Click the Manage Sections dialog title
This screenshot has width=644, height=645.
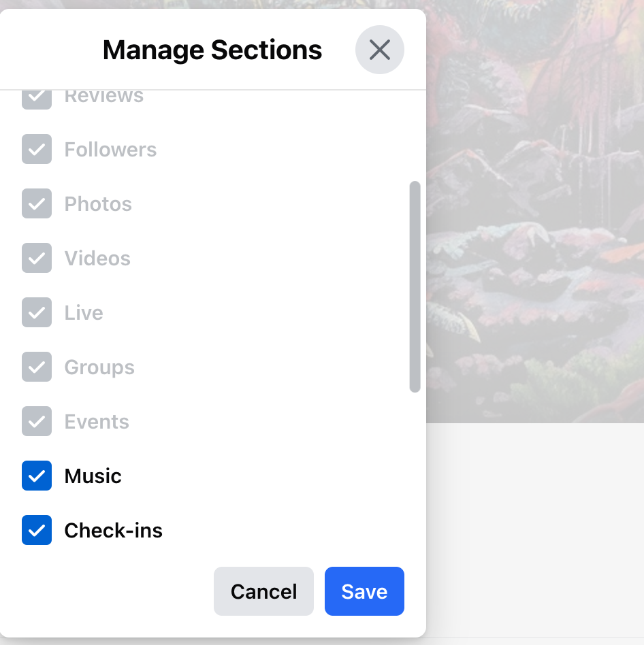pos(212,50)
